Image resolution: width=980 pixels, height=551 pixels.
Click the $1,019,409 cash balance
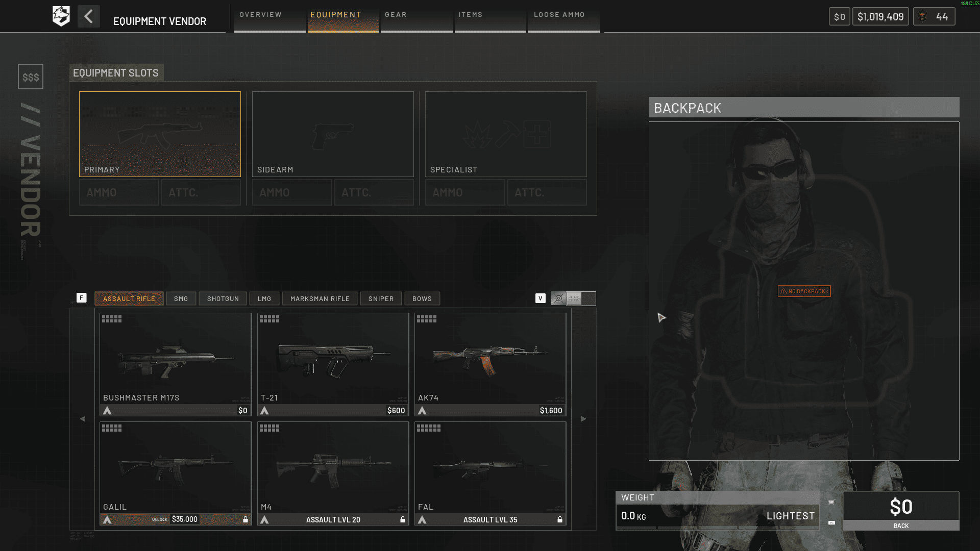[880, 17]
